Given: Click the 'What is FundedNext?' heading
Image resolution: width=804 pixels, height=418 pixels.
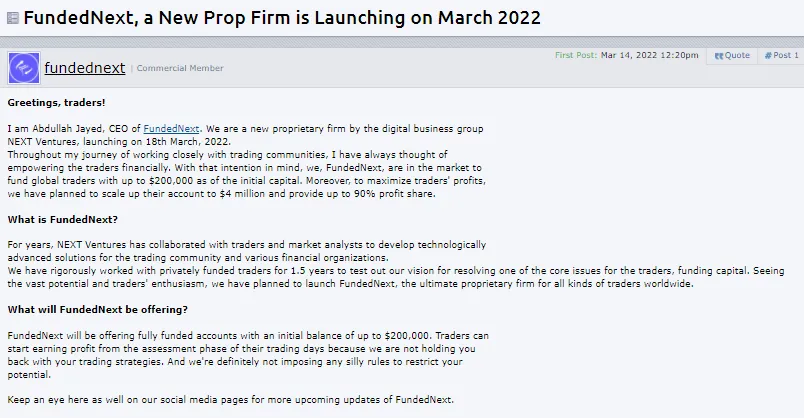Looking at the screenshot, I should tap(62, 219).
